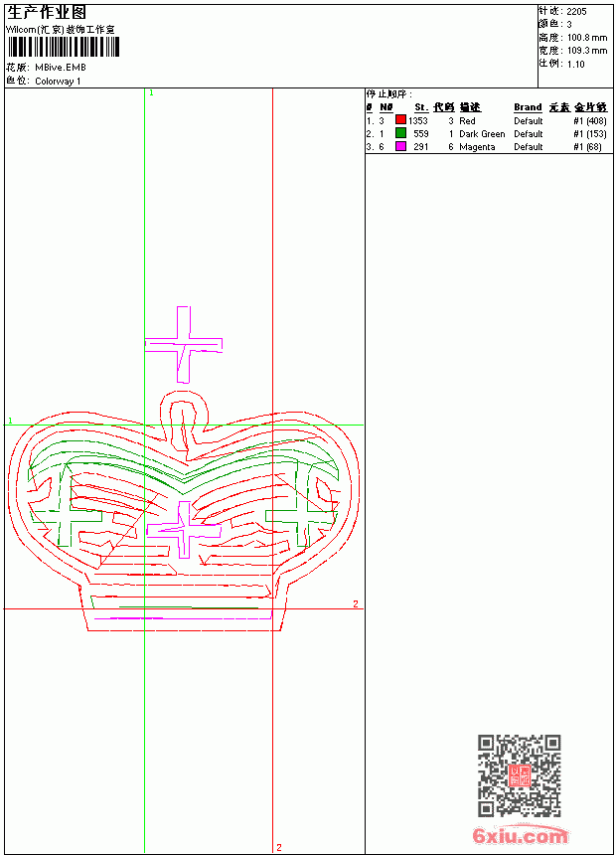Click the magenta thread color swatch

click(400, 145)
